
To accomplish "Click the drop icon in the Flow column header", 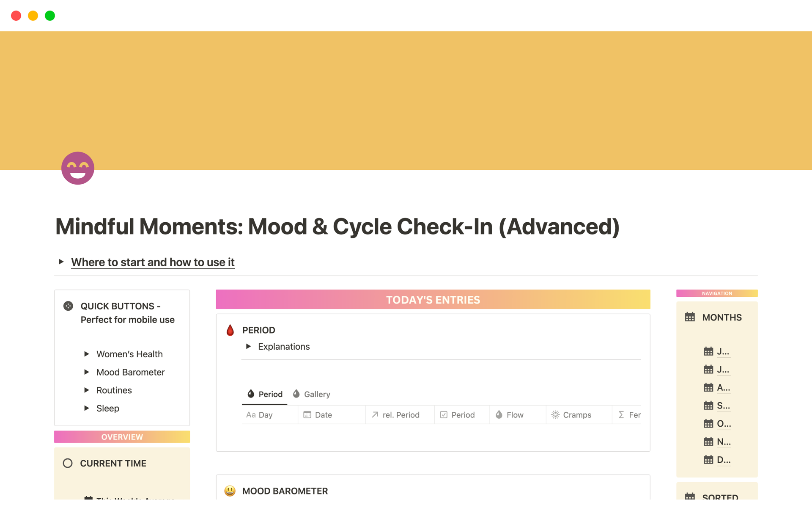I will 499,414.
